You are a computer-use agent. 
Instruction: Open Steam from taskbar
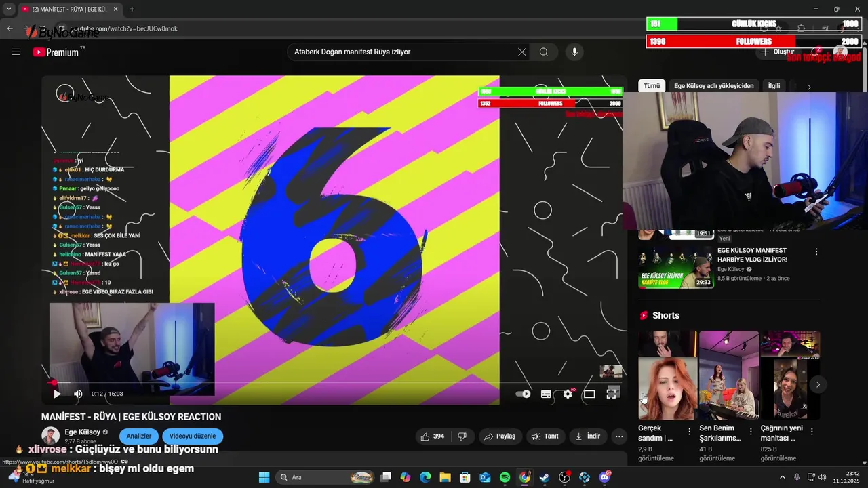coord(545,477)
